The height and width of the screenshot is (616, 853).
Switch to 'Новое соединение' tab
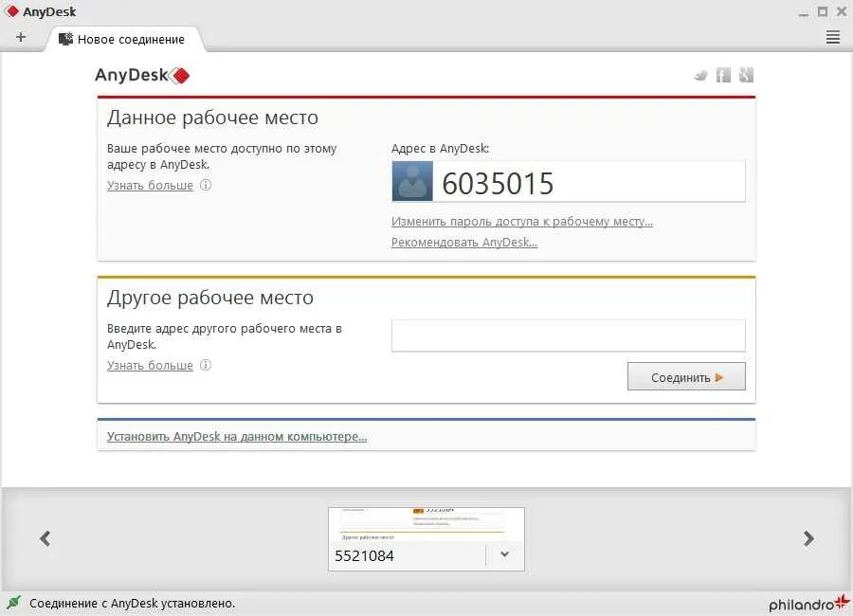124,39
